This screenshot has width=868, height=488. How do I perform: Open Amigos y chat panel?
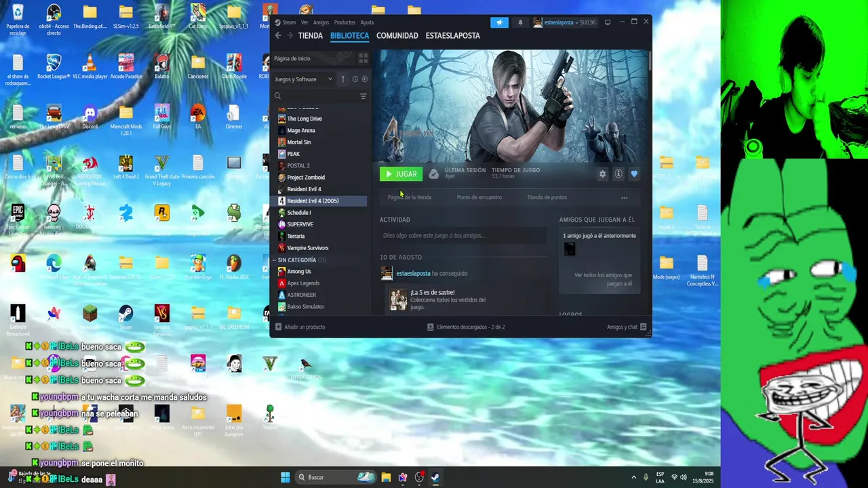pos(627,327)
